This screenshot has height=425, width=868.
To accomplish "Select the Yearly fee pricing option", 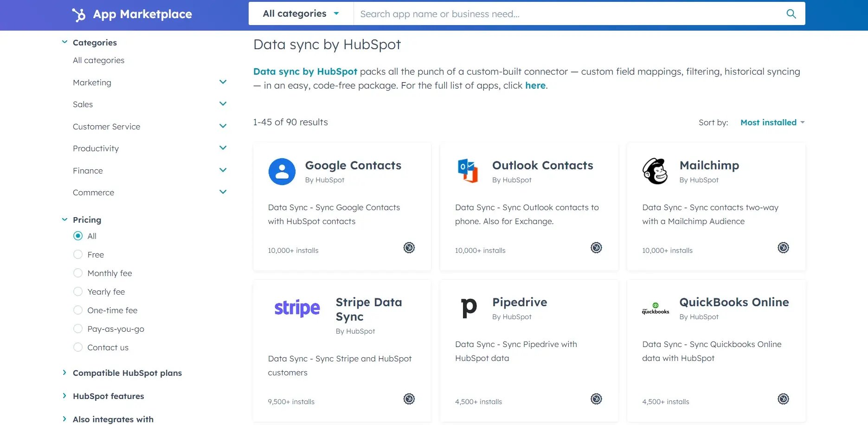I will click(78, 291).
